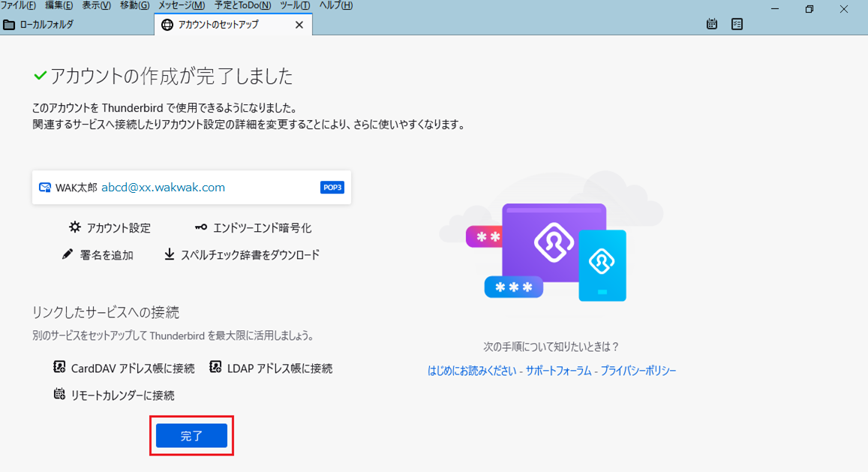Restore down the Thunderbird window

[x=809, y=9]
